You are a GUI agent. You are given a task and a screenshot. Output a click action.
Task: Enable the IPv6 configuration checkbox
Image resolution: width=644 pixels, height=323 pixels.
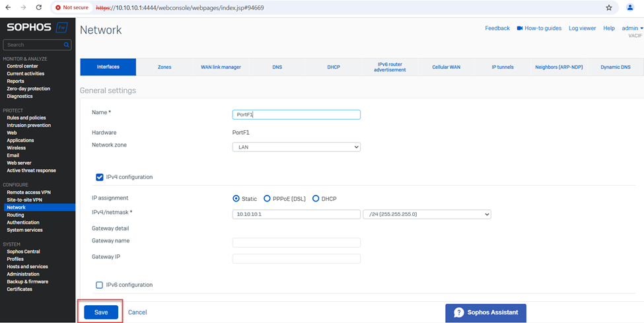pyautogui.click(x=100, y=285)
